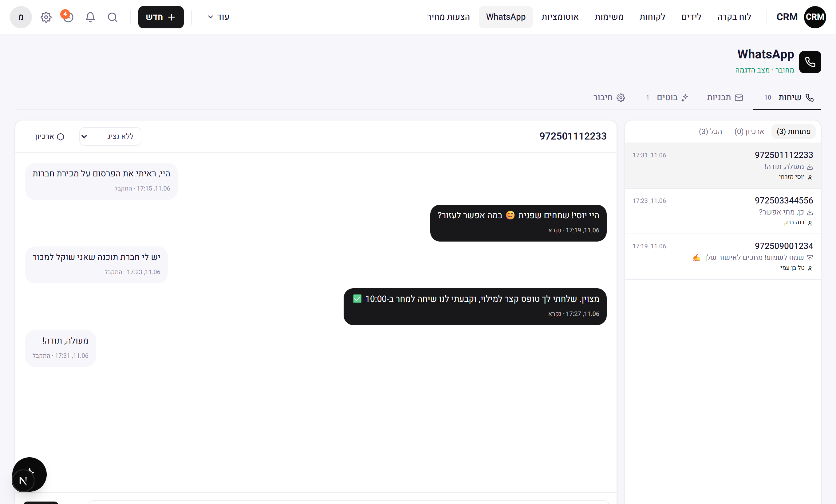Open the search magnifier icon

[112, 17]
